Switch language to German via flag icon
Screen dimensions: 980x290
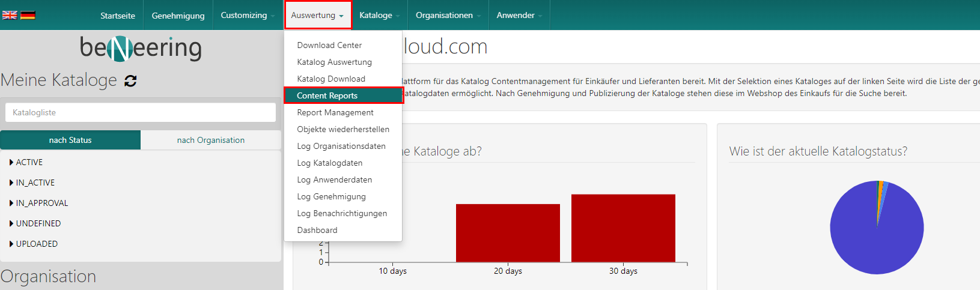pos(28,15)
